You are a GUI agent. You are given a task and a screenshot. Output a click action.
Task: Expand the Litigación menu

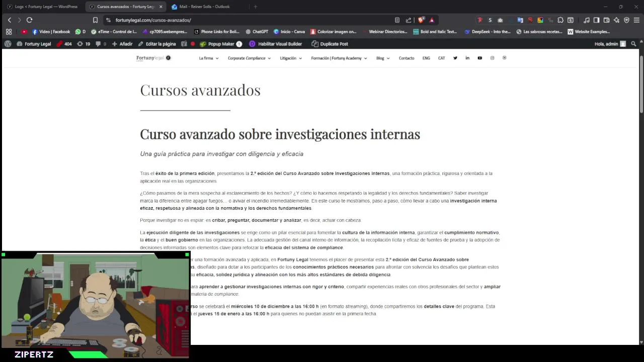coord(291,58)
